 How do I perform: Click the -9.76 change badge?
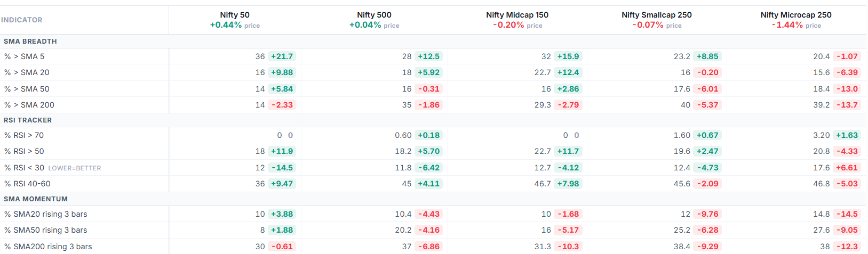[x=707, y=214]
